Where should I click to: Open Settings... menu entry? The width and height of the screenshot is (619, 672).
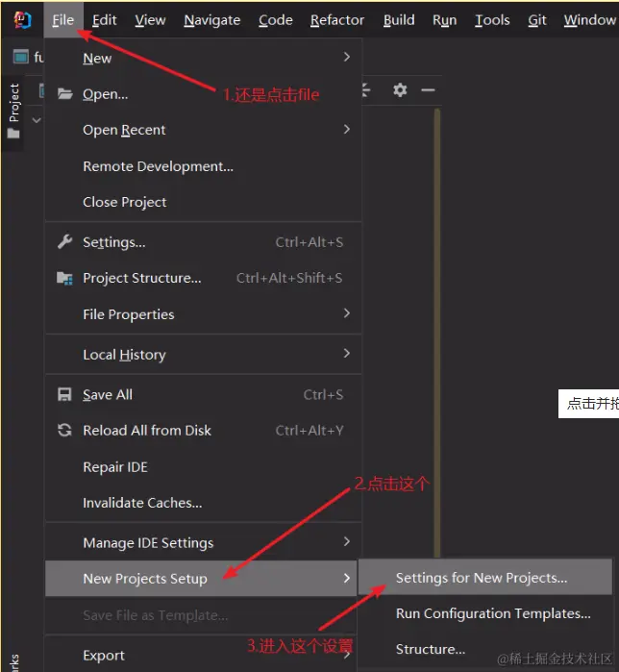click(x=204, y=242)
